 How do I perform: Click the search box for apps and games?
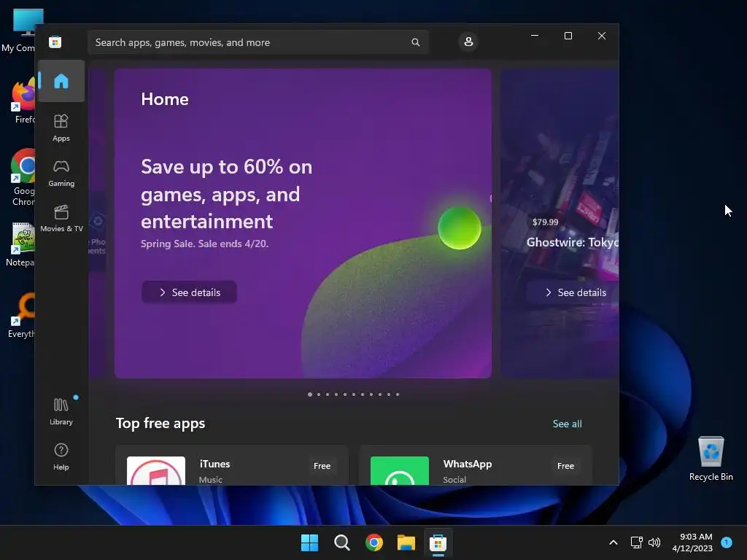[258, 42]
